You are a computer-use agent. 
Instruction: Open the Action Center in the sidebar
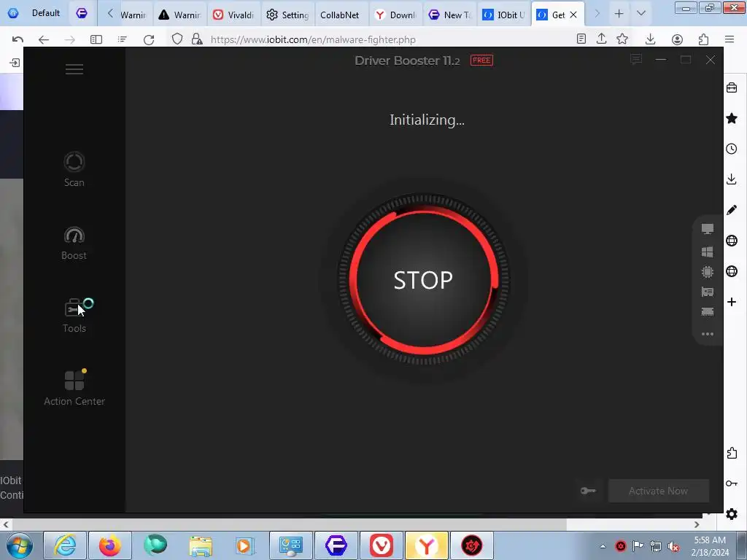(x=74, y=388)
